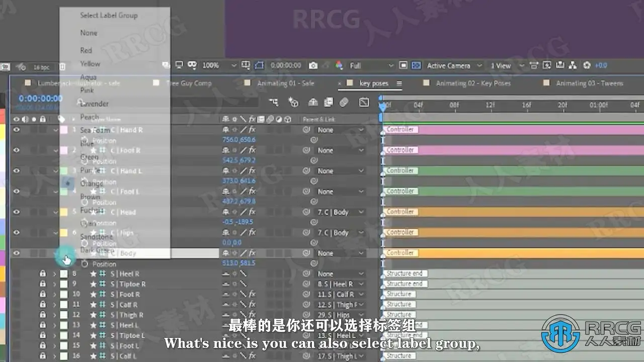The width and height of the screenshot is (644, 362).
Task: Toggle the transparency grid icon
Action: pos(416,65)
